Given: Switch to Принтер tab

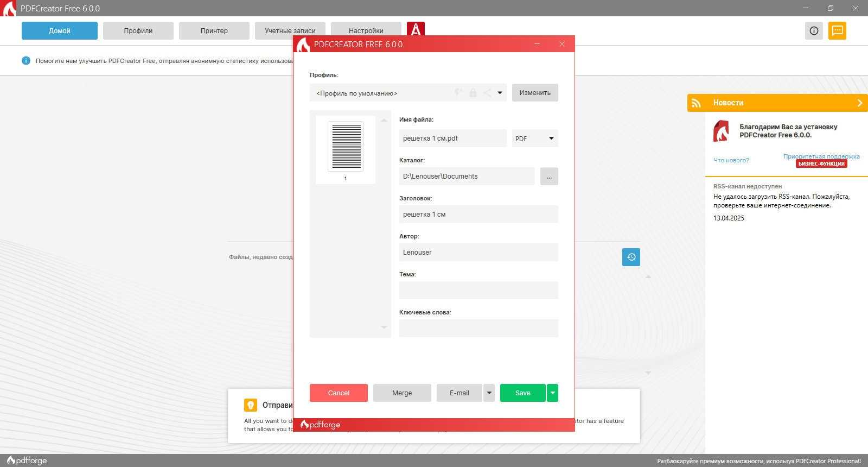Looking at the screenshot, I should pos(214,31).
